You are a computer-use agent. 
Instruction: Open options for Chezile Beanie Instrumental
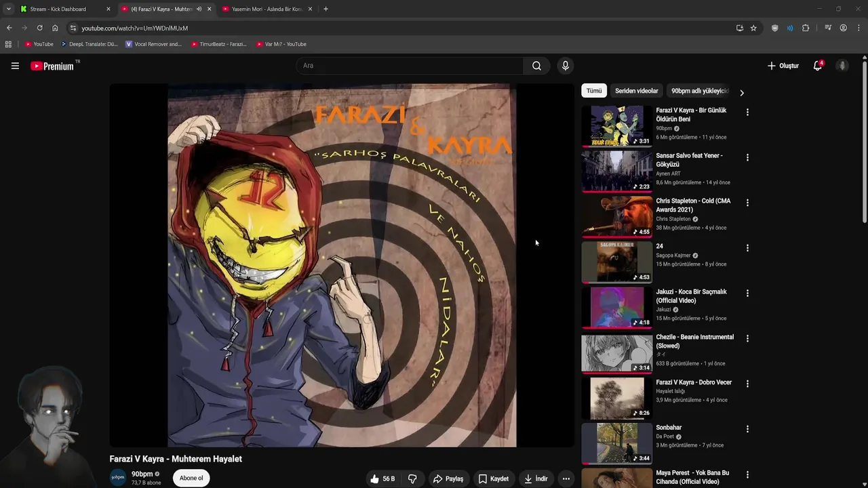747,339
